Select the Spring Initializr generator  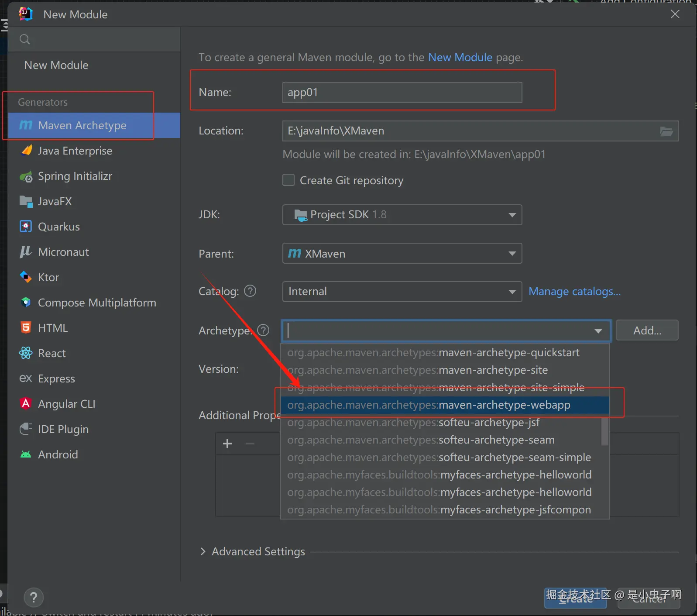[x=94, y=176]
